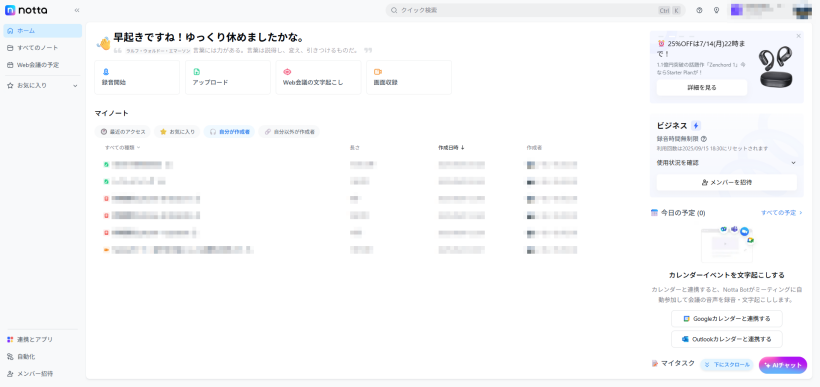This screenshot has width=820, height=387.
Task: Click the calendar apps illustration
Action: pyautogui.click(x=727, y=244)
